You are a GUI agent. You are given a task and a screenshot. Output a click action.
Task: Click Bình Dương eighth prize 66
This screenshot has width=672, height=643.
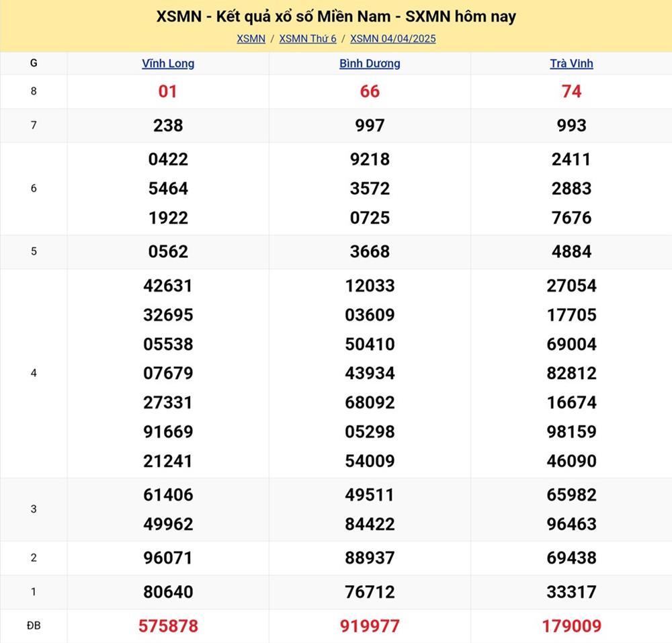(370, 91)
